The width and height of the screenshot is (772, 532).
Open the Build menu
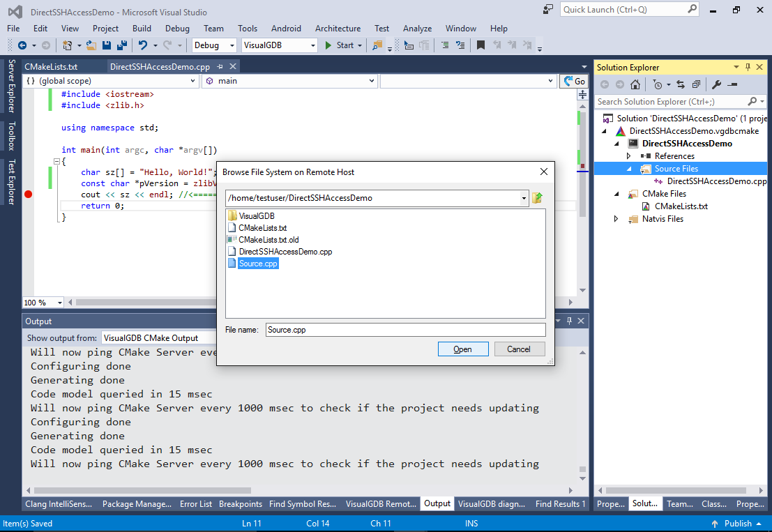coord(142,29)
